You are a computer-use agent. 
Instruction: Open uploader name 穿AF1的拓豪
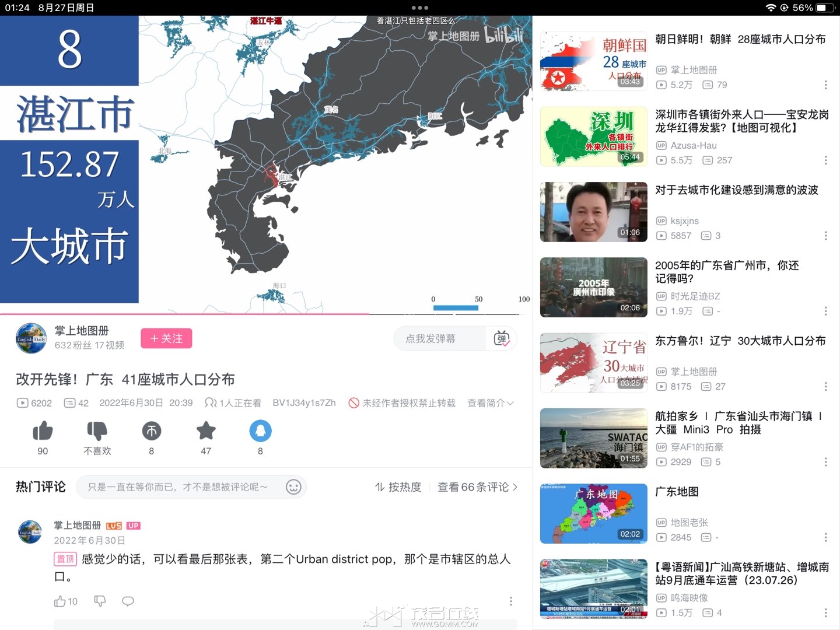coord(696,447)
